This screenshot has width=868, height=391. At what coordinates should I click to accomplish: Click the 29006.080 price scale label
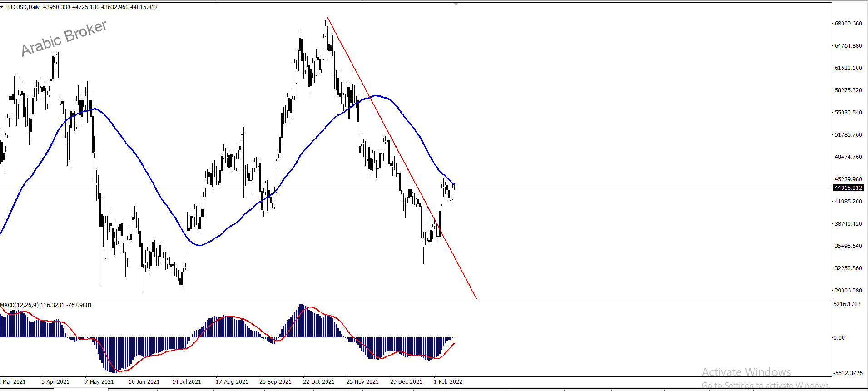click(848, 291)
